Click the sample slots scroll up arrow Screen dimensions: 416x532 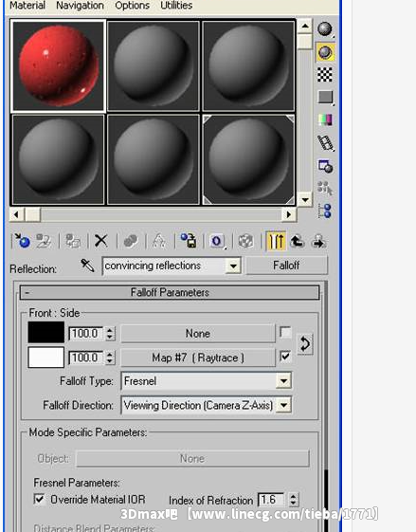[305, 27]
